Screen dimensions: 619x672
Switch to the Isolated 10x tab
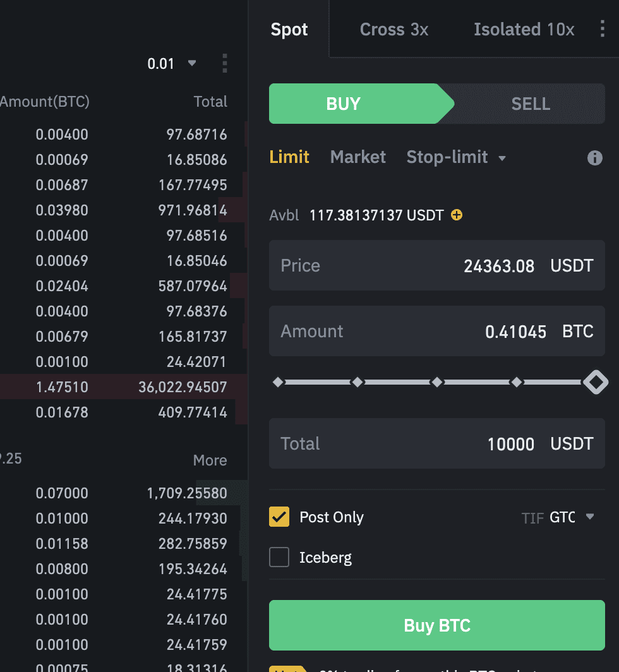pos(524,29)
